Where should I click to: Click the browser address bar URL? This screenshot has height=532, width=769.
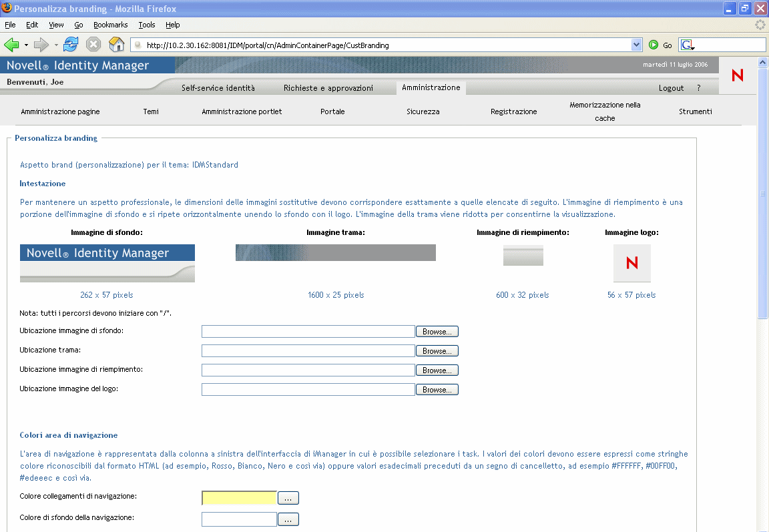(387, 45)
